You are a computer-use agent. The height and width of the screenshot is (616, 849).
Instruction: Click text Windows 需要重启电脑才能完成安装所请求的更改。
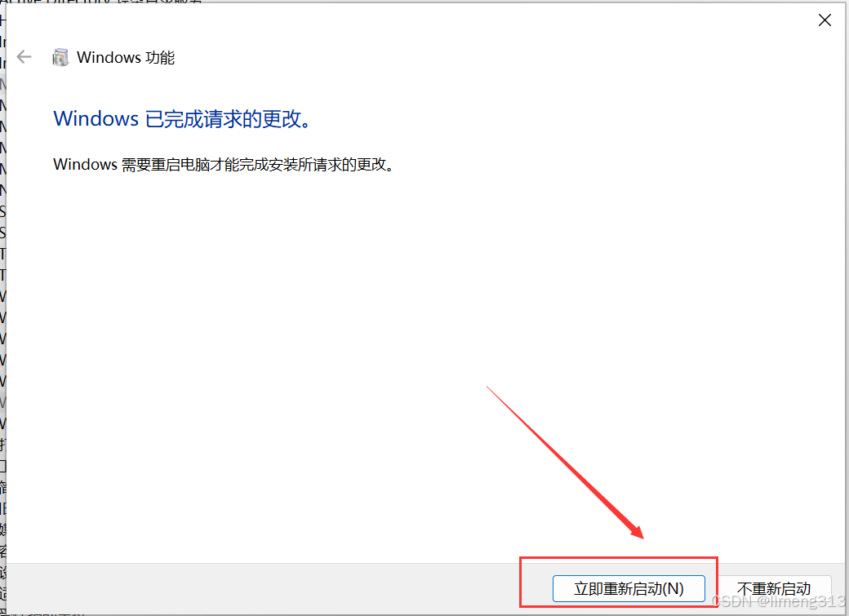224,165
